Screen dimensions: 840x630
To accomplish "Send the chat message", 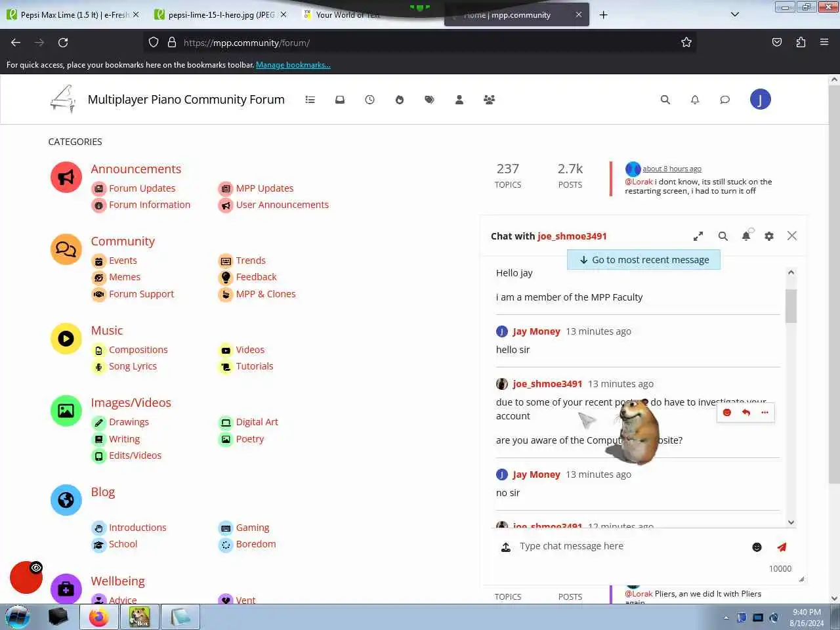I will pos(782,547).
